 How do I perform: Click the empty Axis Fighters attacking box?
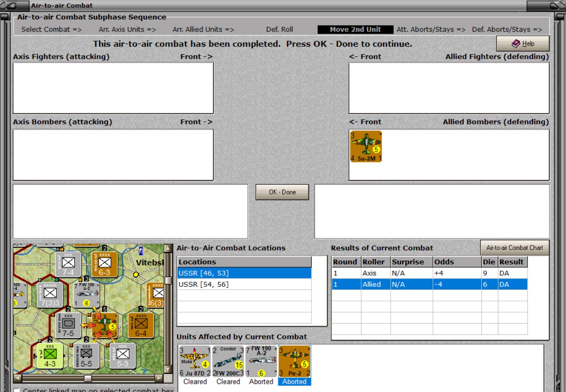click(x=113, y=88)
